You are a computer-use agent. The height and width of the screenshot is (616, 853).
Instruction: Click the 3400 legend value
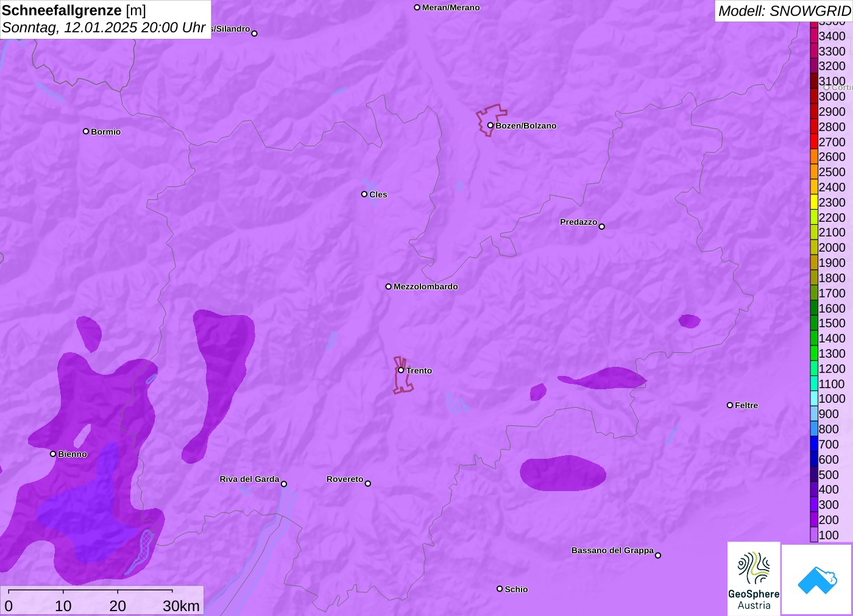[x=832, y=36]
